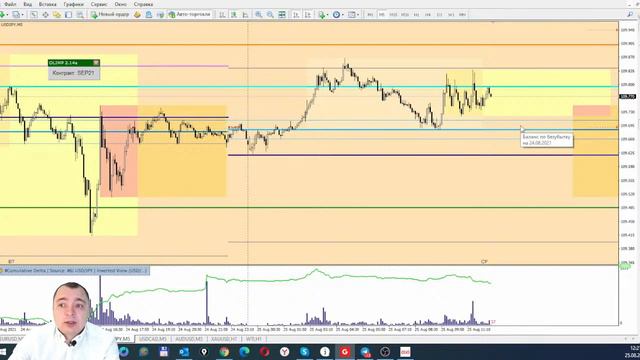Open the Navigator folder icon

click(57, 15)
